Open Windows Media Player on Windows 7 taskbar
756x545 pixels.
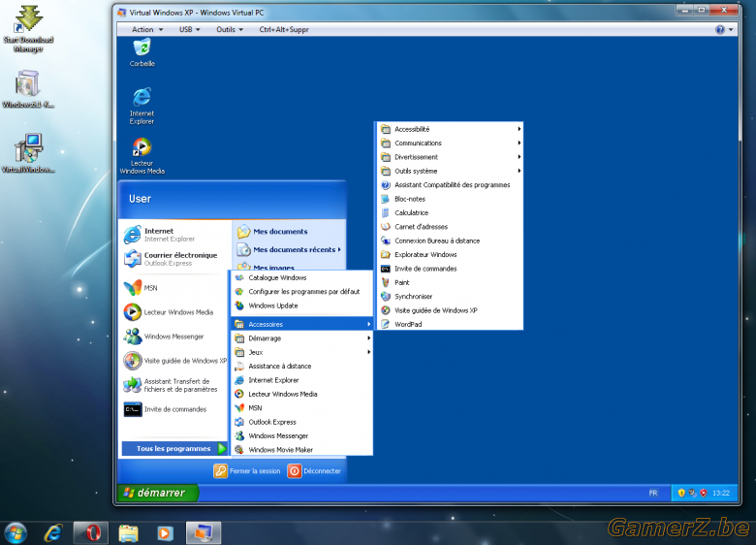[165, 533]
